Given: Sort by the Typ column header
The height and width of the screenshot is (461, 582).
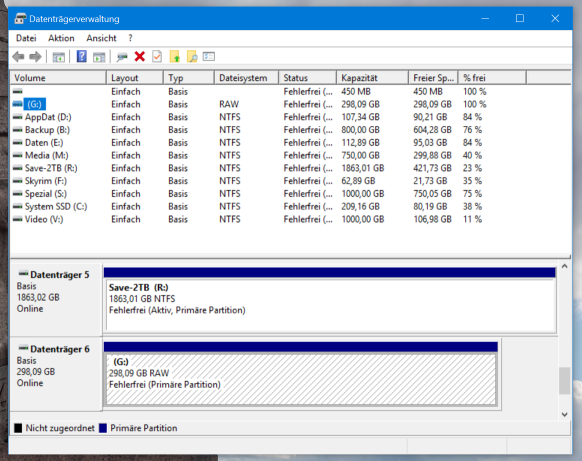Looking at the screenshot, I should (x=189, y=78).
